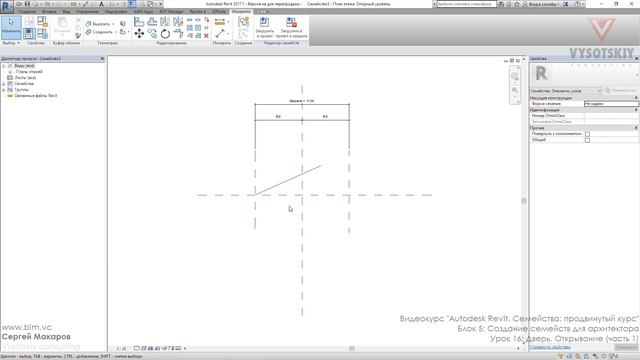Click the Move tool four-arrow icon
This screenshot has width=640, height=360.
coord(139,33)
